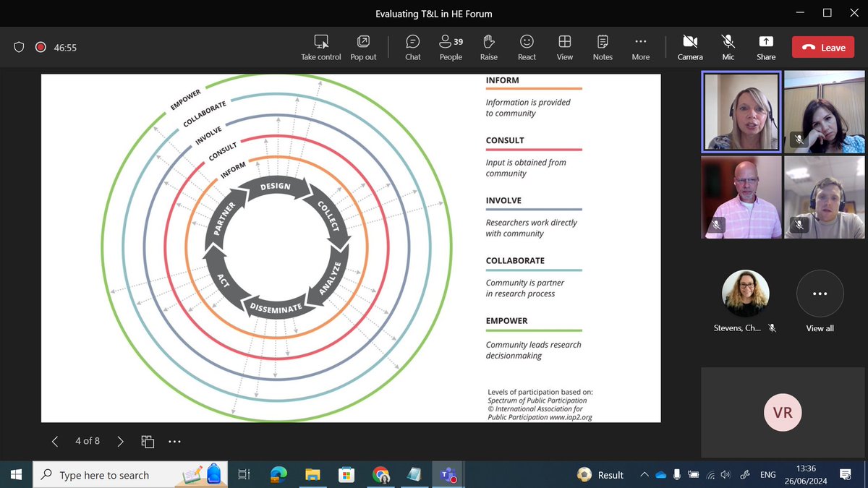Viewport: 868px width, 488px height.
Task: Advance to the next slide with the right arrow
Action: pos(120,441)
